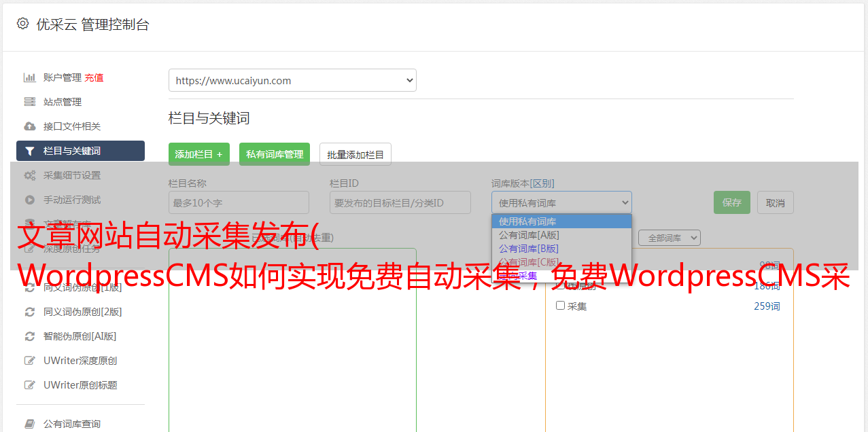The height and width of the screenshot is (432, 868).
Task: Choose 公有词库[A版] from the open list
Action: point(561,235)
